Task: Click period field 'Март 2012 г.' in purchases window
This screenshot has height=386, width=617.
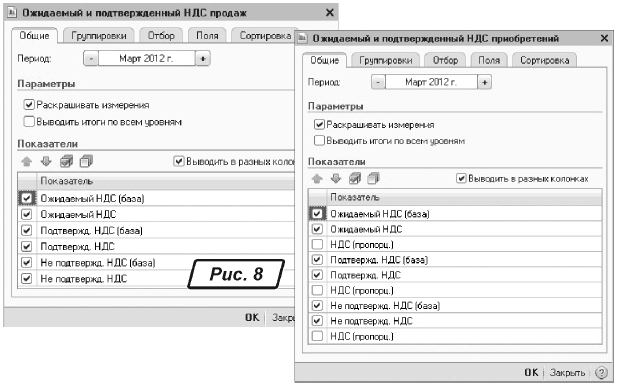Action: pos(431,82)
